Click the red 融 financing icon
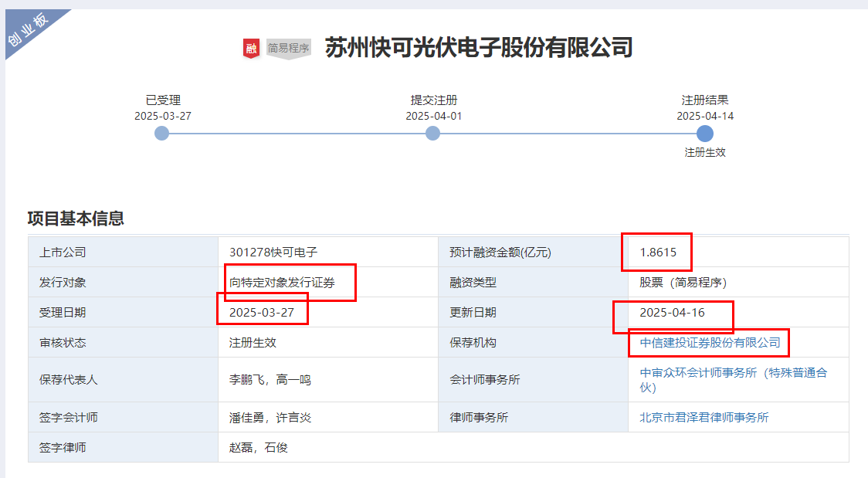Viewport: 868px width, 478px height. tap(252, 48)
